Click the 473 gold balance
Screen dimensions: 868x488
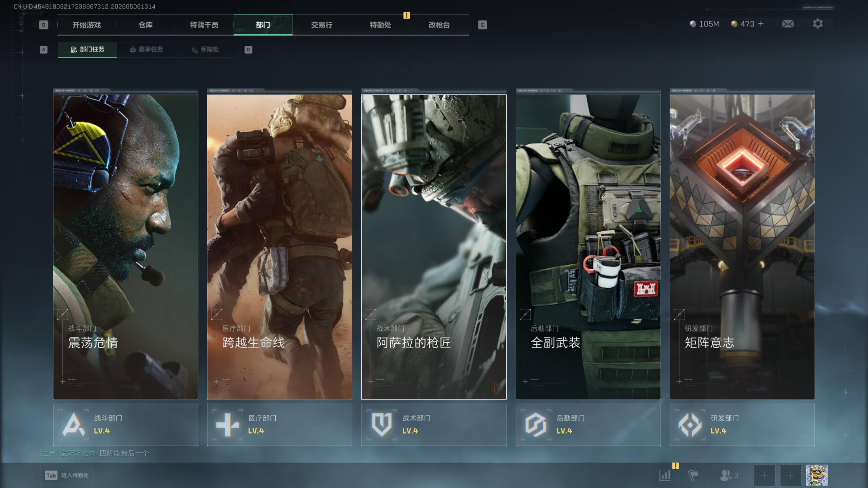coord(747,24)
